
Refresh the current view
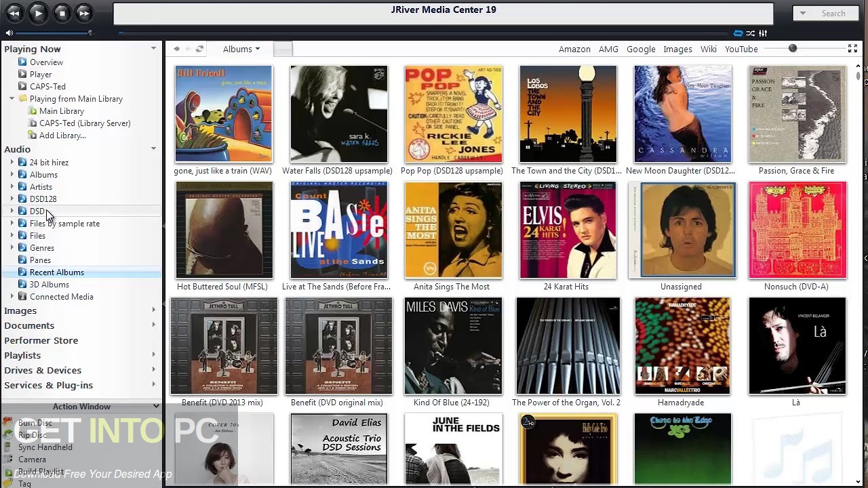[x=199, y=49]
